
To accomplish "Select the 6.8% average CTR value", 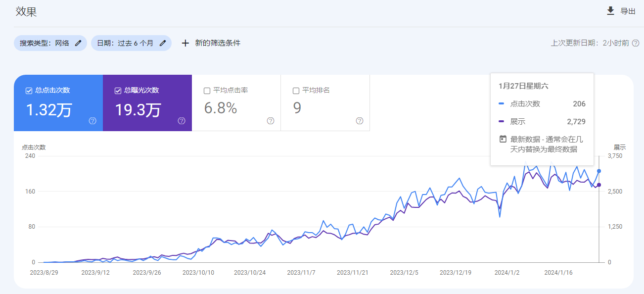I will point(221,108).
